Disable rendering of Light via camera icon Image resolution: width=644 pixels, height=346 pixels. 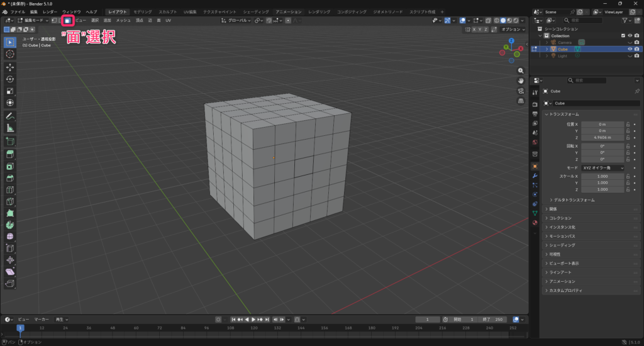(x=636, y=56)
